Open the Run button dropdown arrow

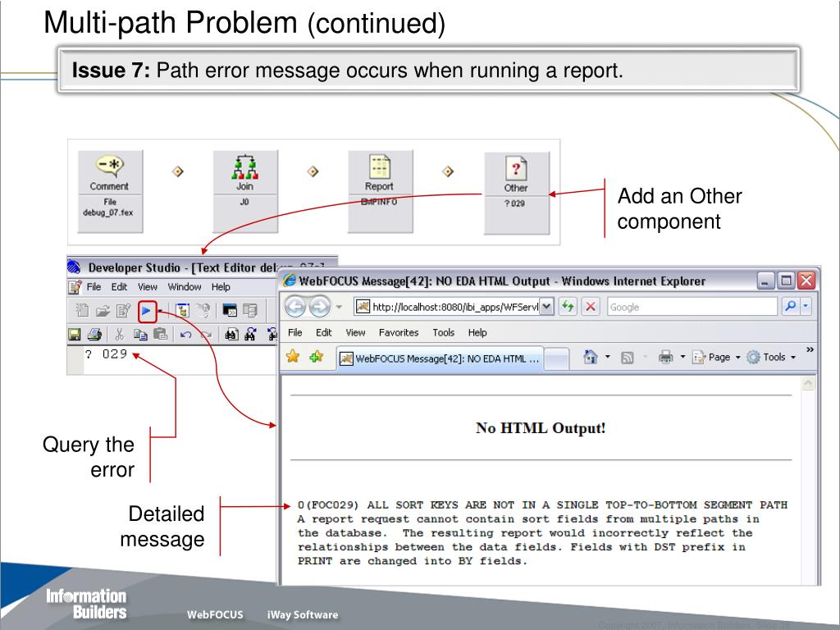pos(160,311)
